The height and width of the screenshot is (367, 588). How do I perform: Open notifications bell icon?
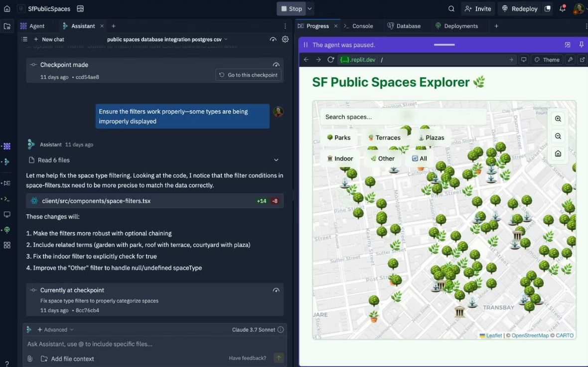pos(563,8)
